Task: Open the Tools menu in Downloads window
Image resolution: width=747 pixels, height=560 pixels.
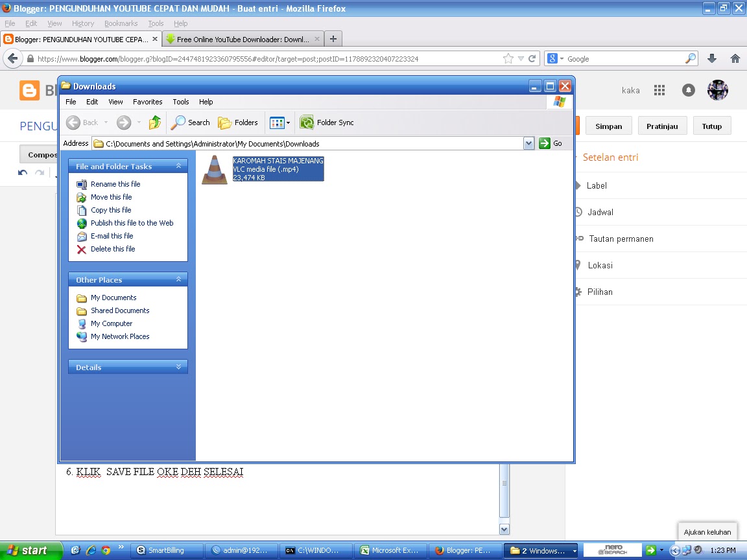Action: 180,102
